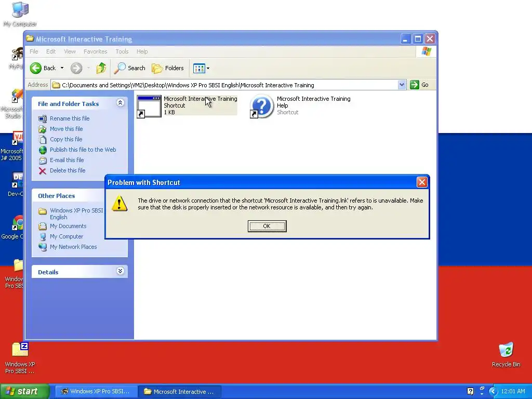Click the help question tray icon
Image resolution: width=532 pixels, height=399 pixels.
click(470, 392)
